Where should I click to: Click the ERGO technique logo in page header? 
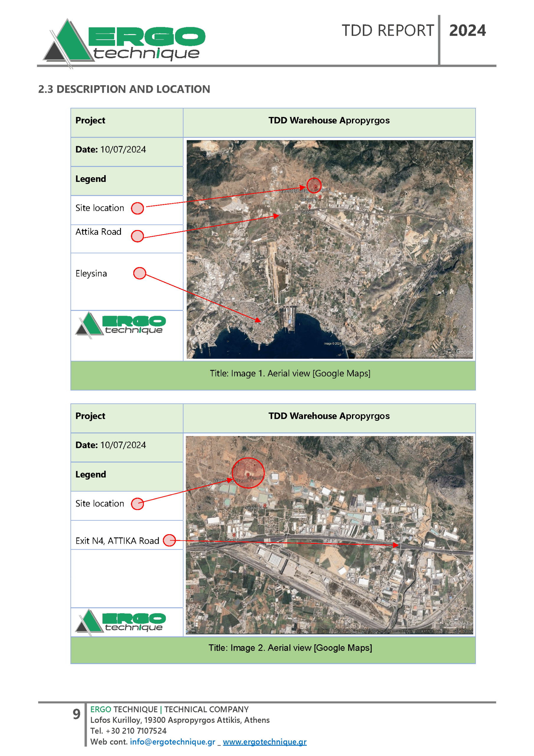(x=124, y=43)
